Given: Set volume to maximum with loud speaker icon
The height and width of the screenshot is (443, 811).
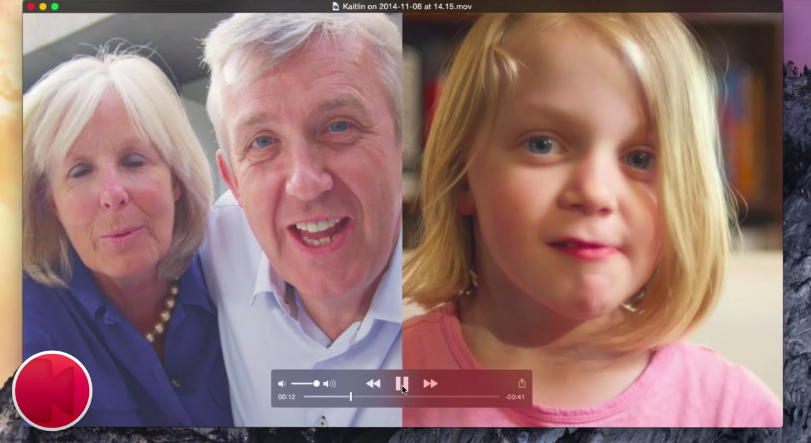Looking at the screenshot, I should pyautogui.click(x=330, y=383).
